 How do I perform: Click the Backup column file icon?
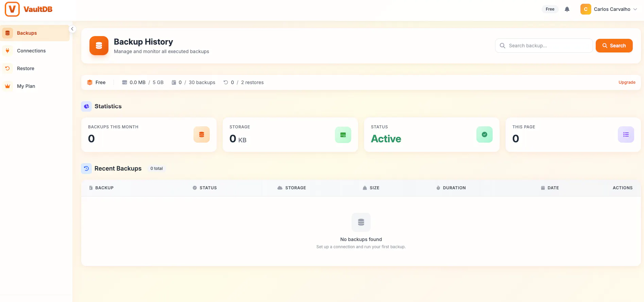tap(91, 188)
